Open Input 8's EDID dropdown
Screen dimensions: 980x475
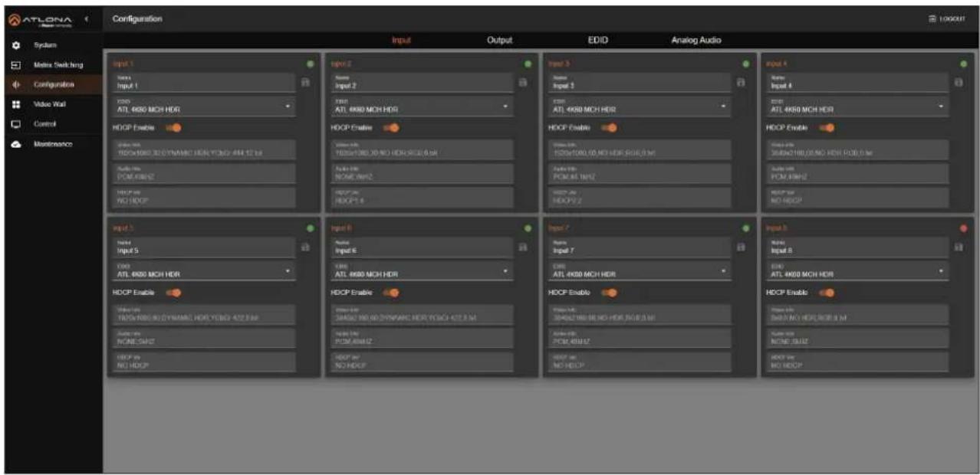(x=857, y=270)
